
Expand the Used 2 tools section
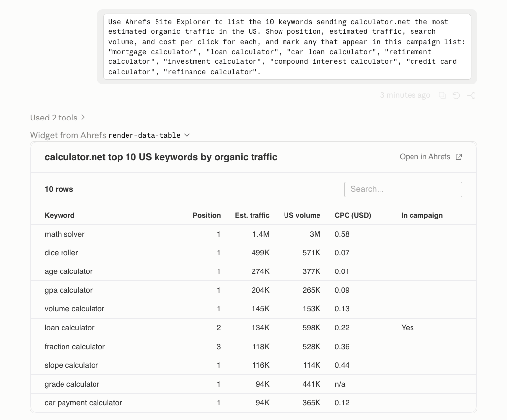(x=57, y=118)
